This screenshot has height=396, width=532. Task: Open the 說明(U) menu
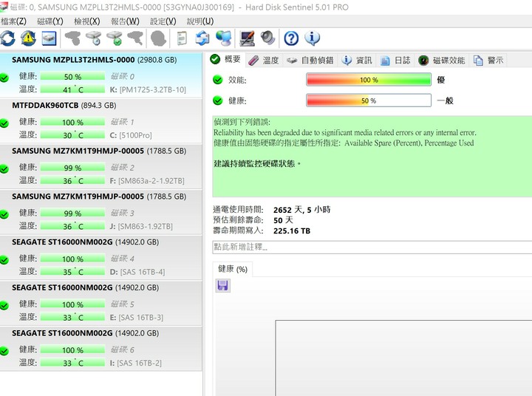point(200,21)
